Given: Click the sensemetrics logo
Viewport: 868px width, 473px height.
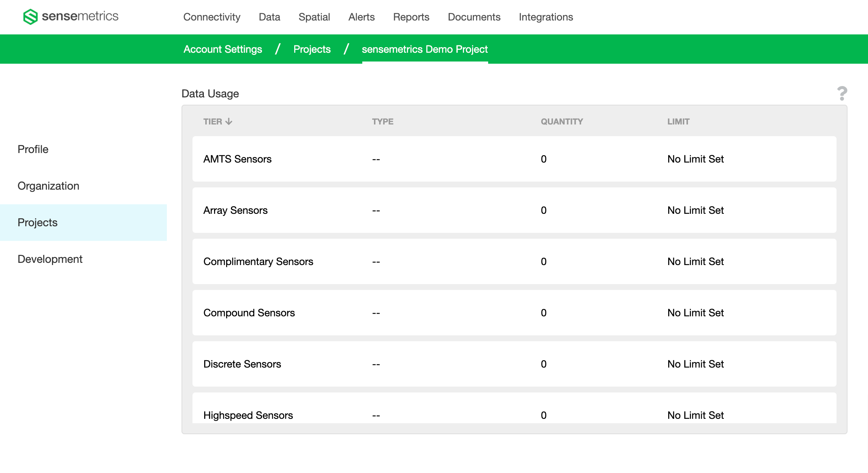Looking at the screenshot, I should (x=71, y=16).
